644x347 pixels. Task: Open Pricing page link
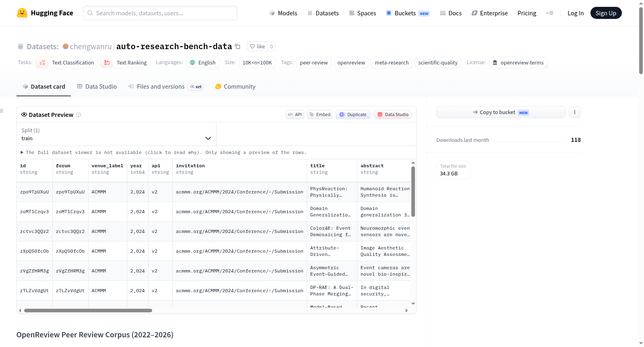(527, 13)
